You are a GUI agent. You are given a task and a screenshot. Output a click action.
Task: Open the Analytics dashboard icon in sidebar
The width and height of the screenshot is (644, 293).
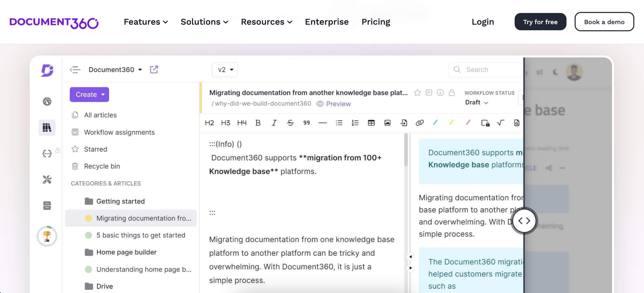[x=47, y=101]
